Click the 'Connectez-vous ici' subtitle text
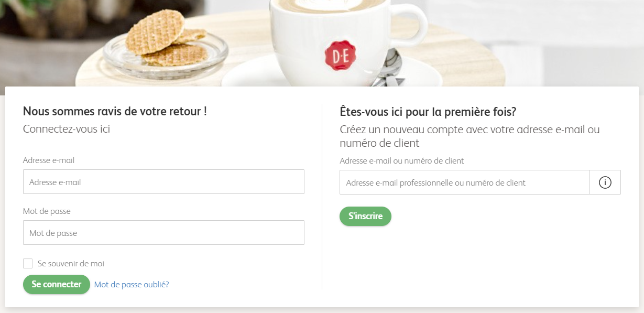The image size is (644, 313). click(x=67, y=129)
